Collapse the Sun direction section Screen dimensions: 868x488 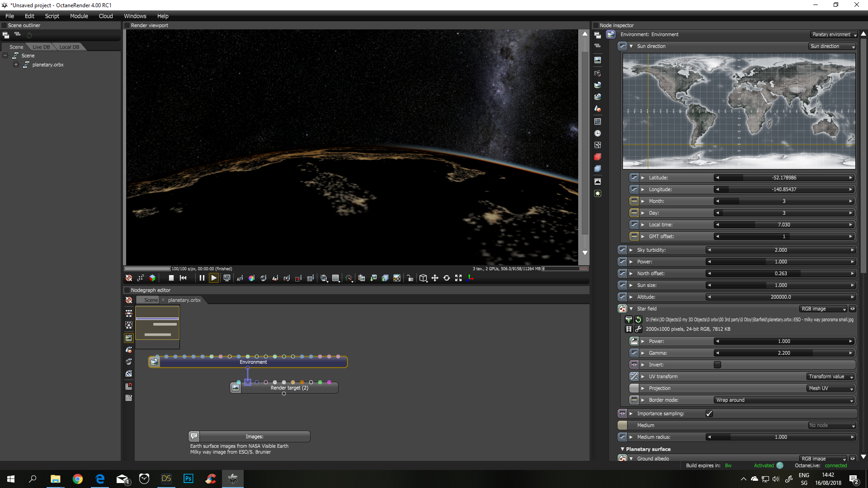[631, 46]
